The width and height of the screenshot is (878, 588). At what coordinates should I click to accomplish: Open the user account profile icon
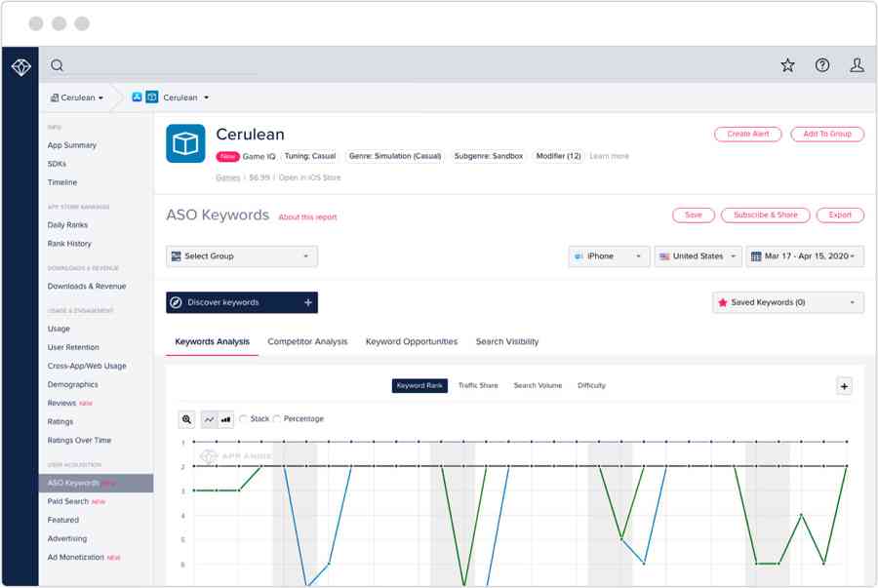click(857, 65)
